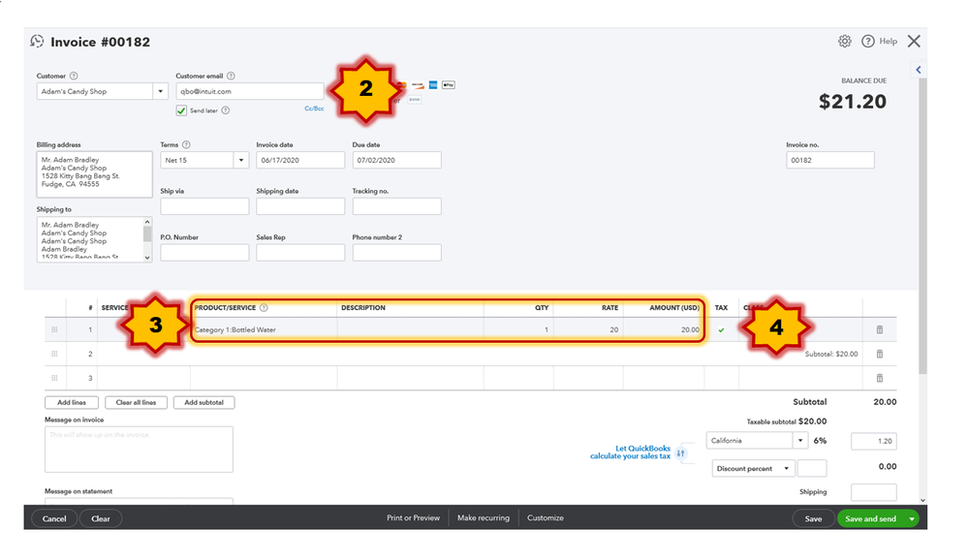Click the sales tax calculate arrows icon
This screenshot has height=560, width=968.
tap(681, 453)
